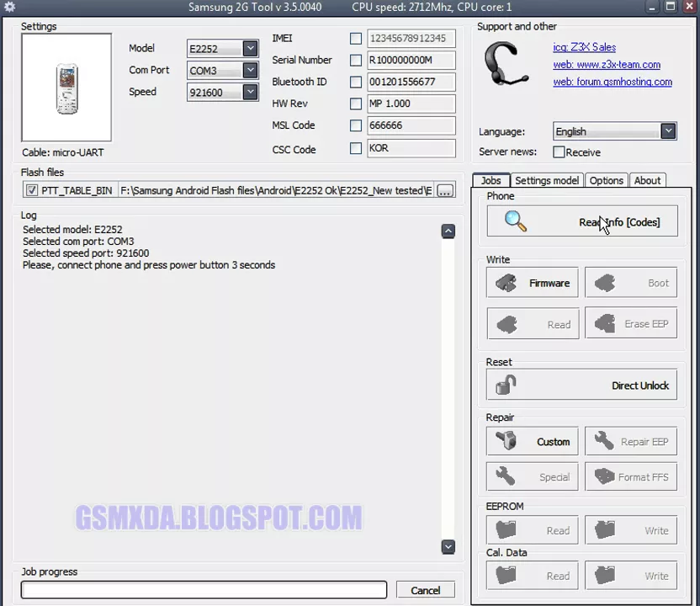The width and height of the screenshot is (700, 606).
Task: Click log line about pressing power button
Action: coord(149,265)
